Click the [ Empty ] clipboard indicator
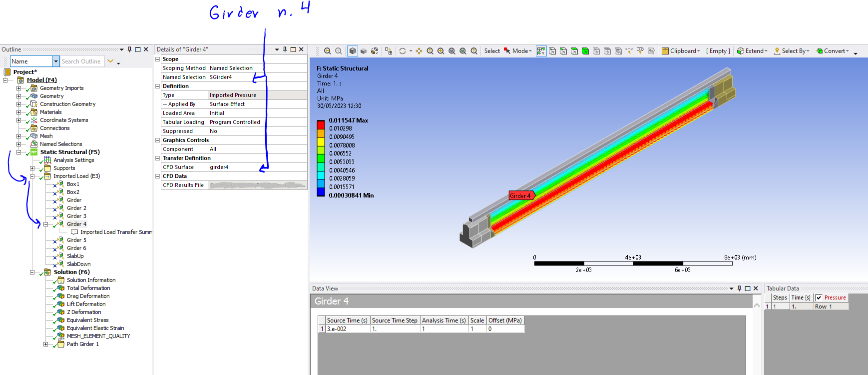Screen dimensions: 868x375 (x=718, y=51)
